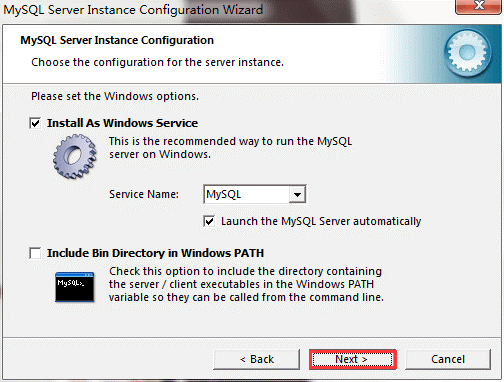The width and height of the screenshot is (504, 382).
Task: Click the Service Name label
Action: point(144,194)
